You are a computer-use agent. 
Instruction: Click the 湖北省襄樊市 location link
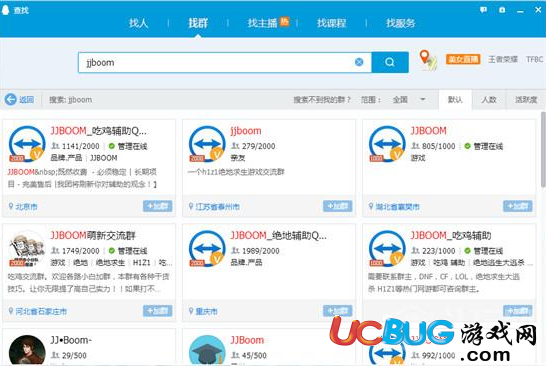click(397, 206)
